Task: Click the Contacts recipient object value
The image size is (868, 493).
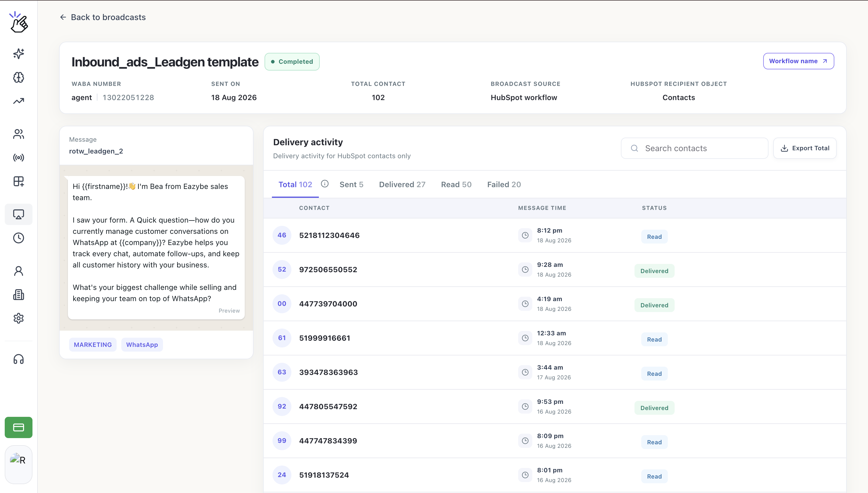Action: [678, 97]
